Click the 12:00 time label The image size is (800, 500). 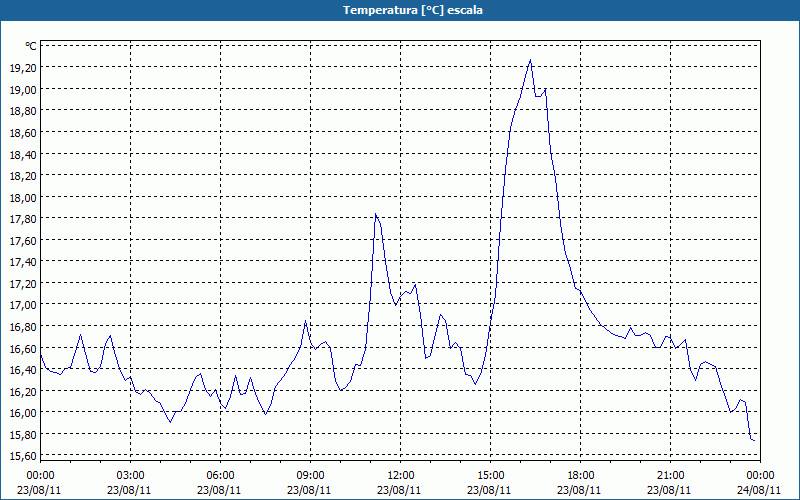(x=401, y=476)
